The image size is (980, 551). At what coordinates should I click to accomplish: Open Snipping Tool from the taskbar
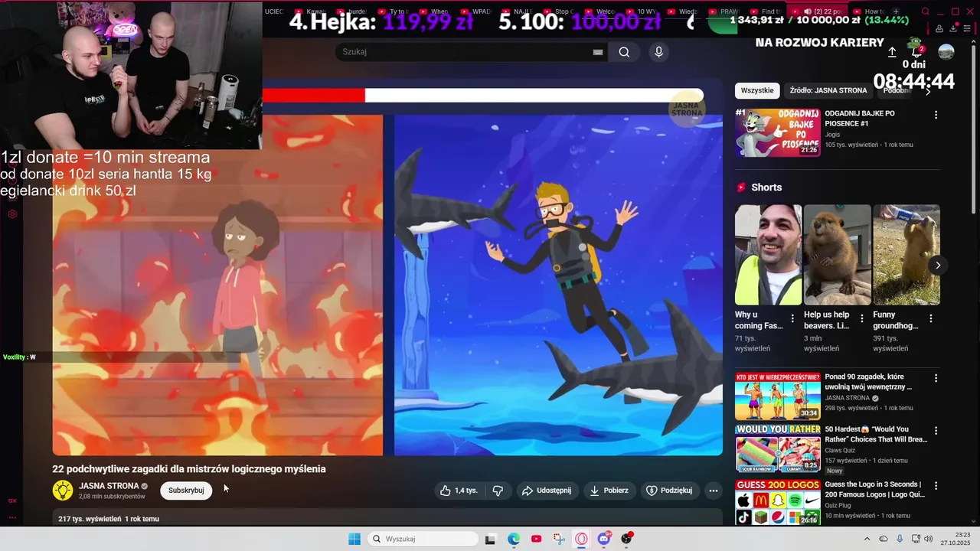coord(559,539)
